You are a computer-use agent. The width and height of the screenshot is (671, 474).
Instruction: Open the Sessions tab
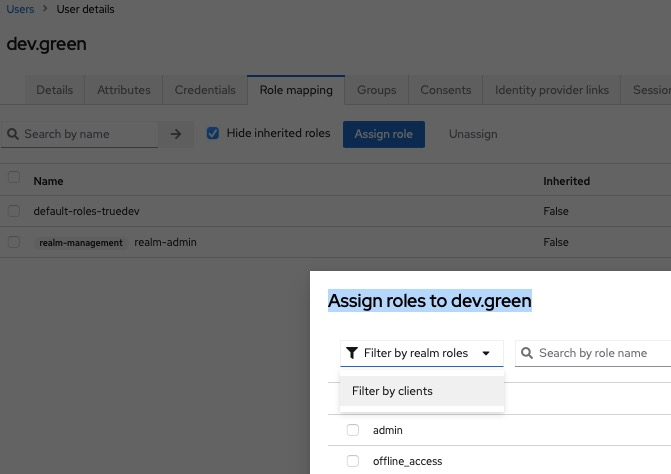(x=646, y=90)
